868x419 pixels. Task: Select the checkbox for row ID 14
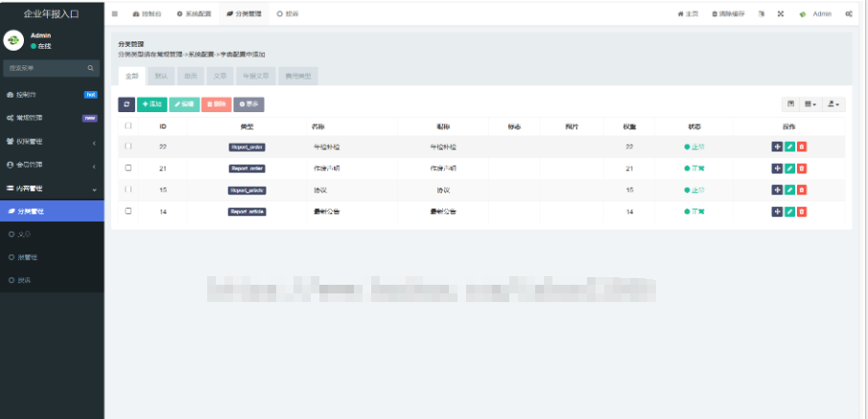(129, 211)
